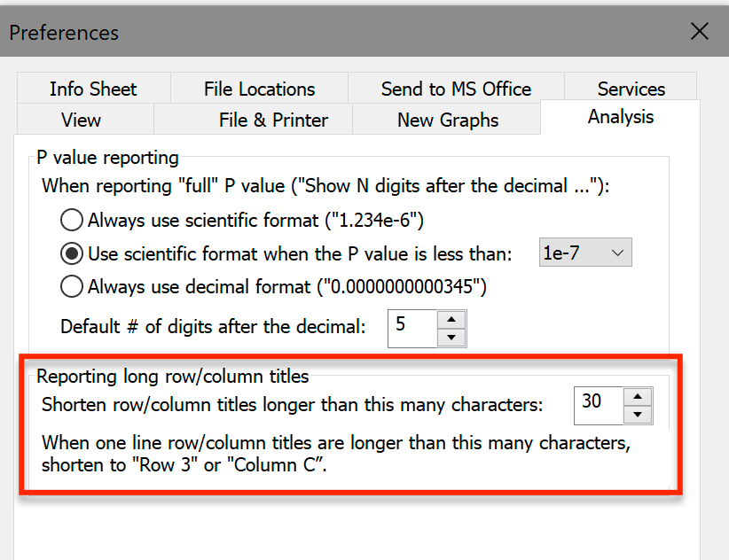Open the New Graphs tab
729x560 pixels.
(x=448, y=120)
